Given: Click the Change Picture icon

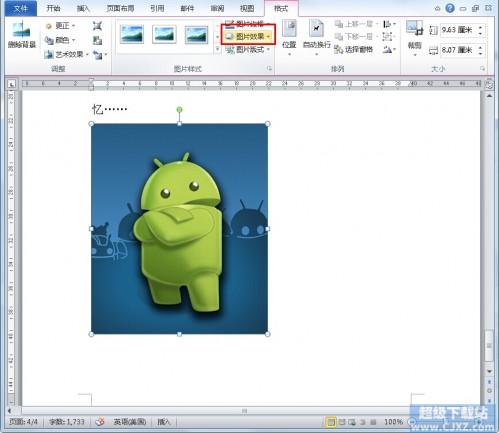Looking at the screenshot, I should pyautogui.click(x=97, y=40).
